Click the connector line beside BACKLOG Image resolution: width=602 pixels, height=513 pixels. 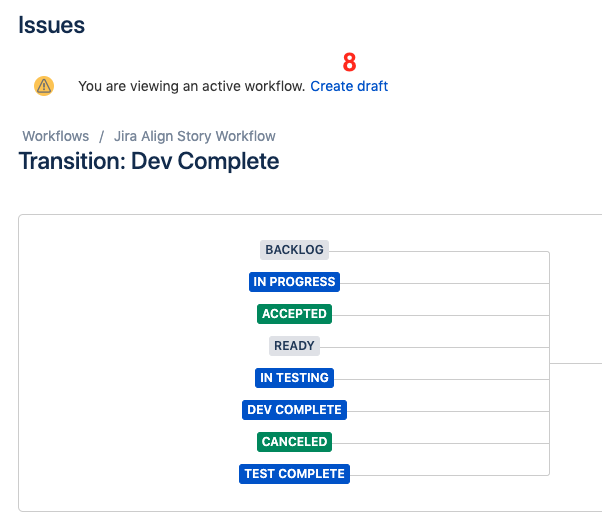click(439, 252)
